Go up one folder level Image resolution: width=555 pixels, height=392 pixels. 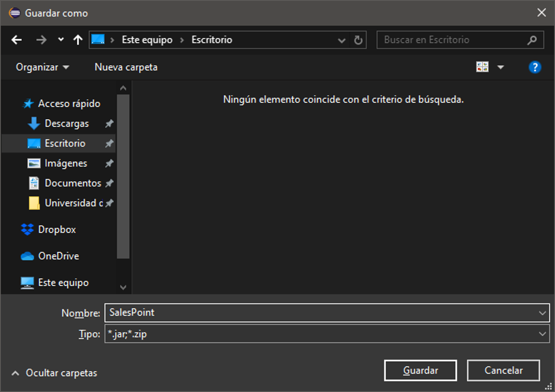[x=78, y=40]
